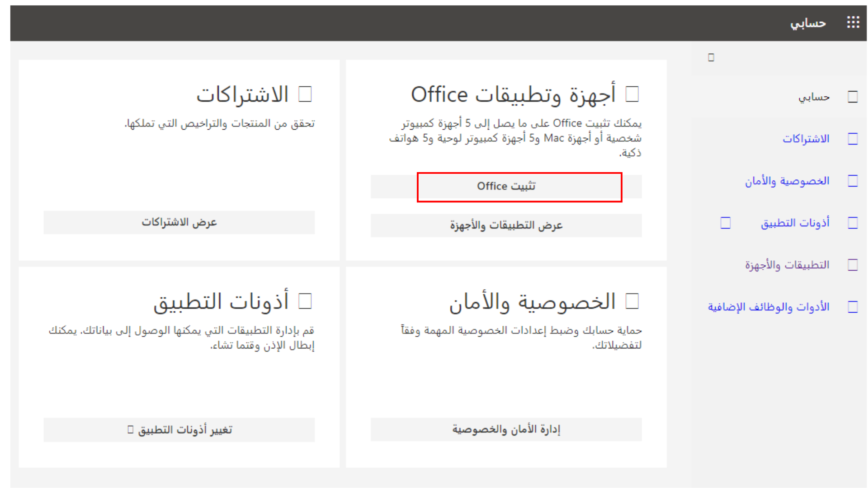
Task: Open the app launcher grid icon
Action: (x=853, y=22)
